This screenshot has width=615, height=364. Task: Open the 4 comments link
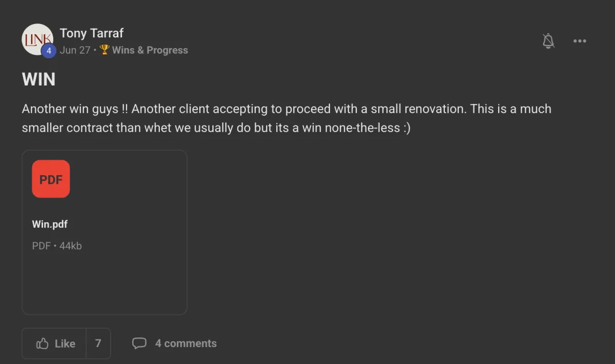(186, 344)
